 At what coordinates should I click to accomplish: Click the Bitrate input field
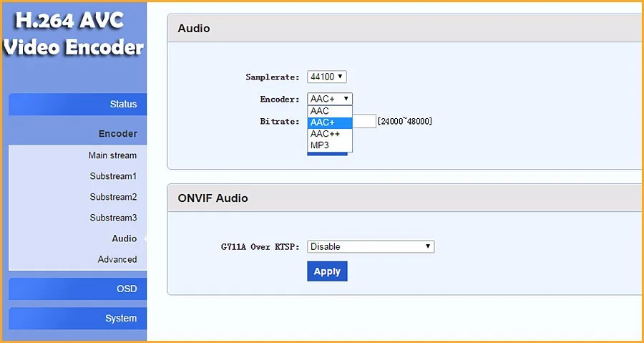coord(364,121)
